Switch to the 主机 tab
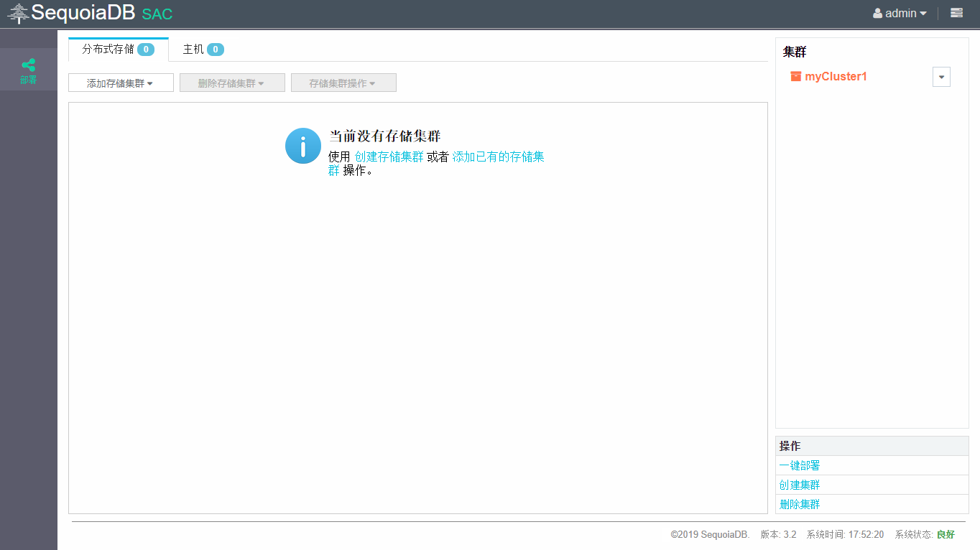The width and height of the screenshot is (980, 550). pyautogui.click(x=203, y=50)
